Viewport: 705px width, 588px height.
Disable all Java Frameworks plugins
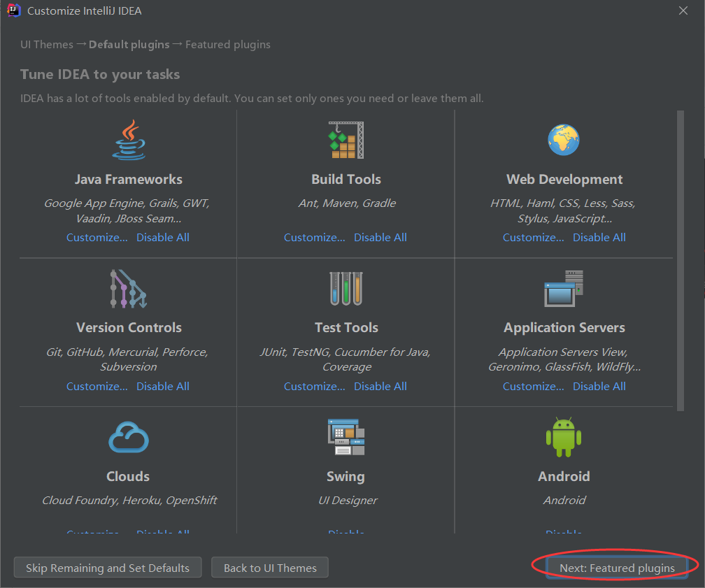163,237
